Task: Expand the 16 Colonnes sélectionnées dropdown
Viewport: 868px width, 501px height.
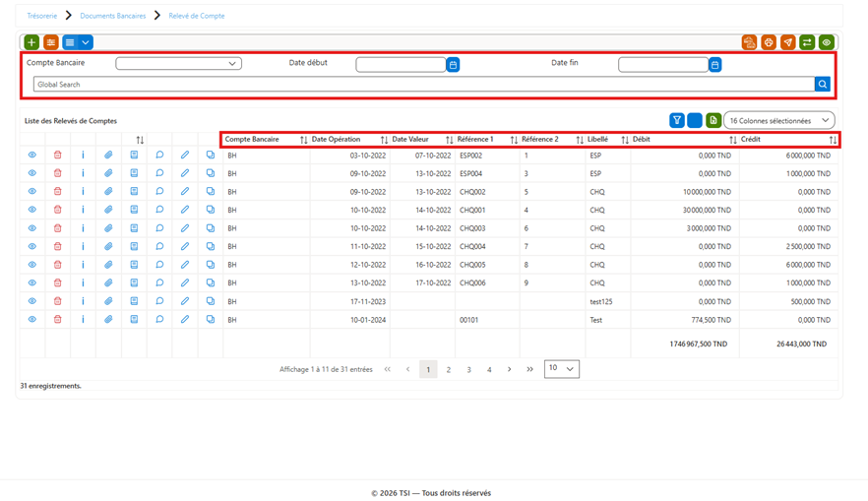Action: 778,120
